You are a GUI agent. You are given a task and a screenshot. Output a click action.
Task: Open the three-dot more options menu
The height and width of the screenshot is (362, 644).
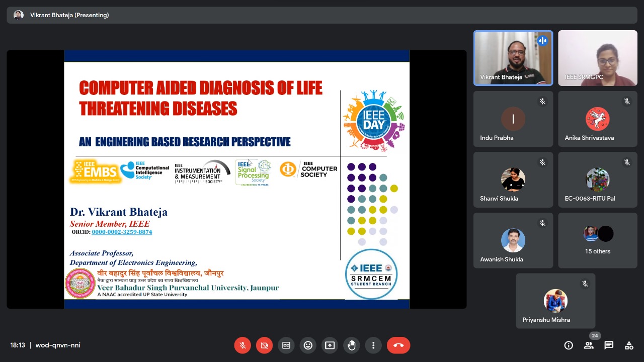tap(373, 345)
